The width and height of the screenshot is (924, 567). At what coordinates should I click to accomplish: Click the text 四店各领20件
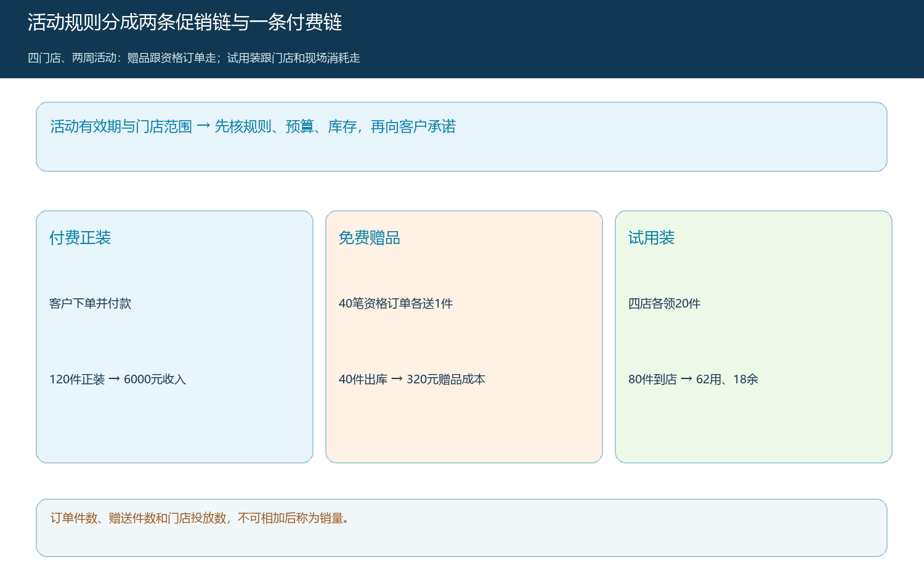point(665,303)
